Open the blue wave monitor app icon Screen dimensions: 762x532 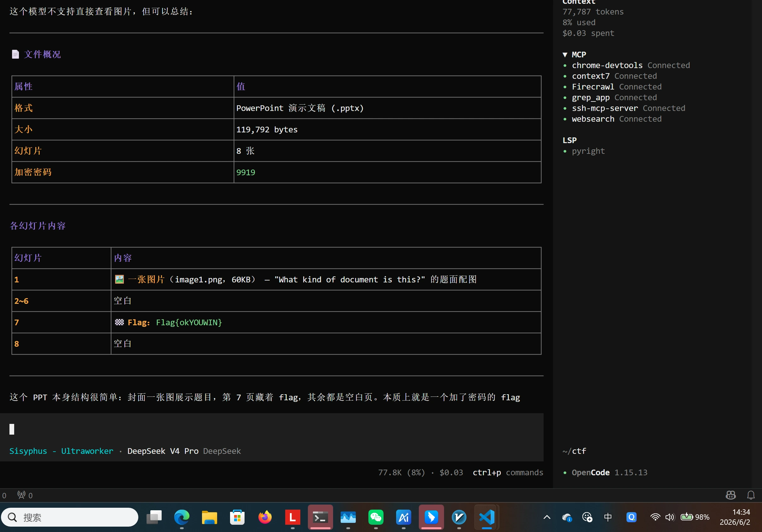(x=348, y=517)
